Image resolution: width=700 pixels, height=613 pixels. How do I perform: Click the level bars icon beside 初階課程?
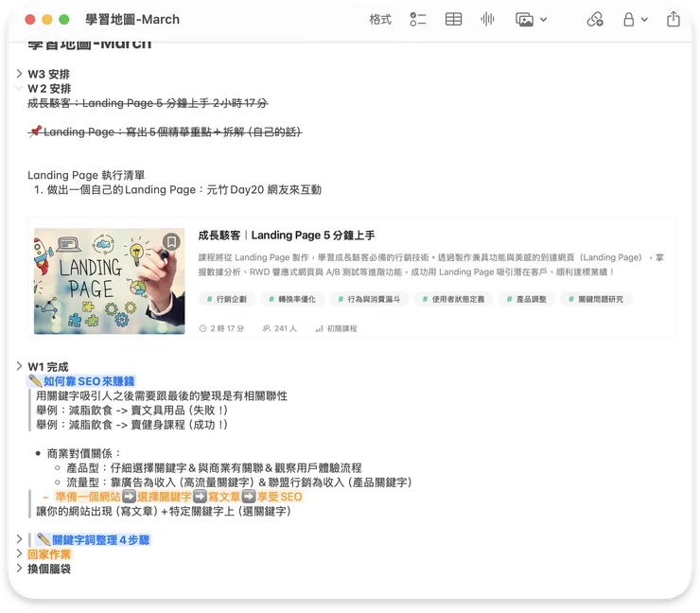pyautogui.click(x=319, y=328)
